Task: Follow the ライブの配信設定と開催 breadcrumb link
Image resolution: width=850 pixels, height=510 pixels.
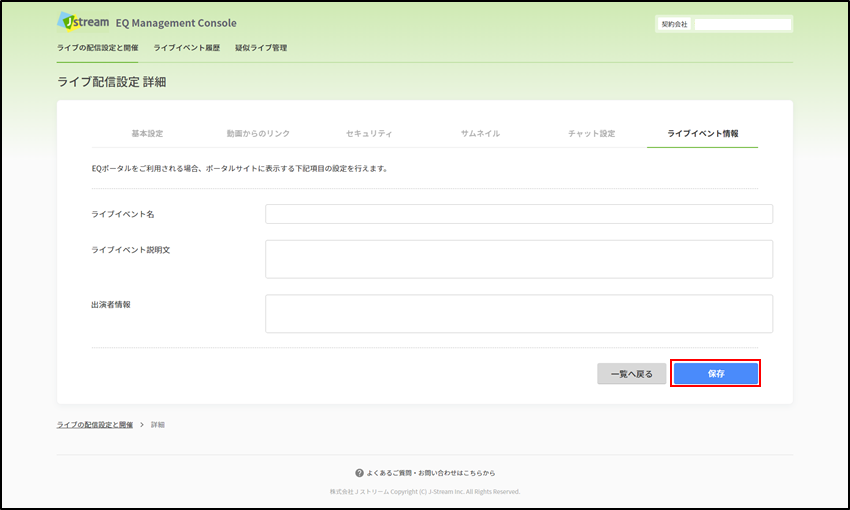Action: (x=95, y=425)
